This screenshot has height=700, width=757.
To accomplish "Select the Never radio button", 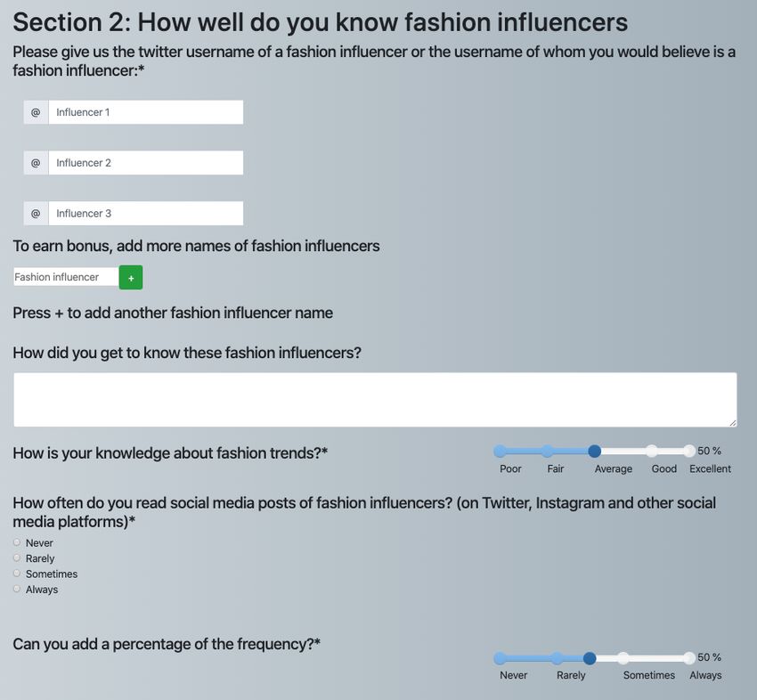I will [x=17, y=542].
